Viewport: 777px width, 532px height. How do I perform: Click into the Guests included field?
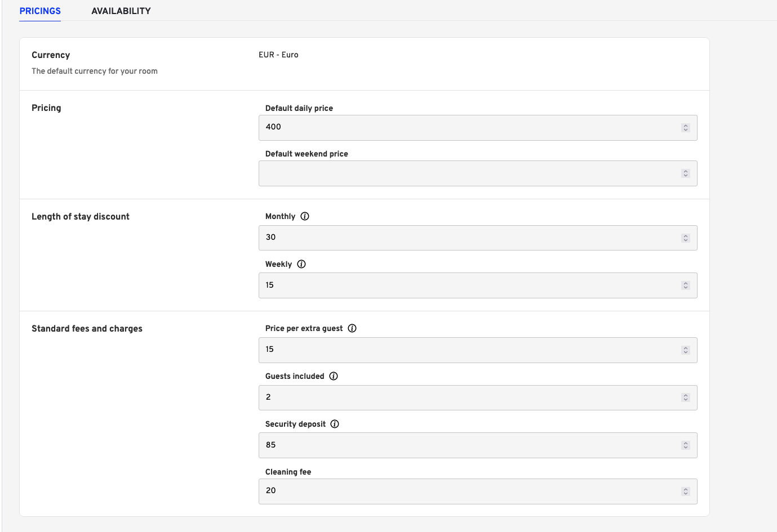coord(478,397)
